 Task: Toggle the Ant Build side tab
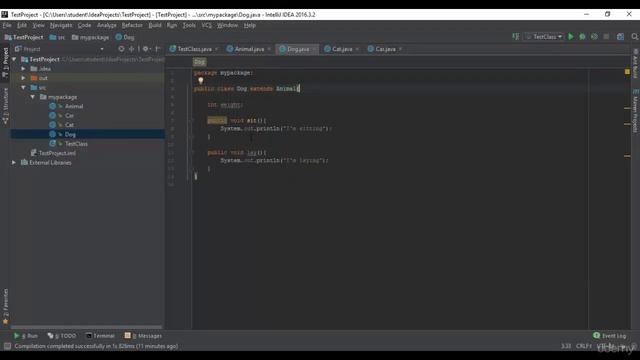point(635,64)
